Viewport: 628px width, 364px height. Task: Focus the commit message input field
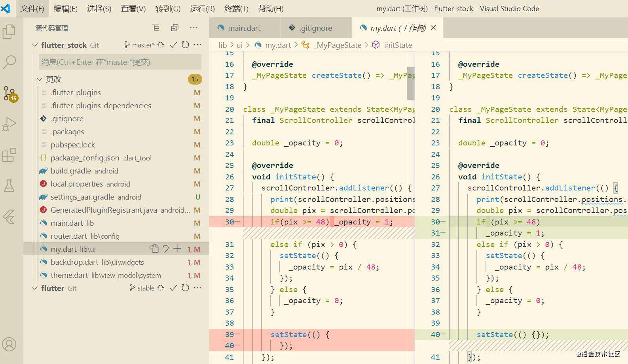(120, 62)
